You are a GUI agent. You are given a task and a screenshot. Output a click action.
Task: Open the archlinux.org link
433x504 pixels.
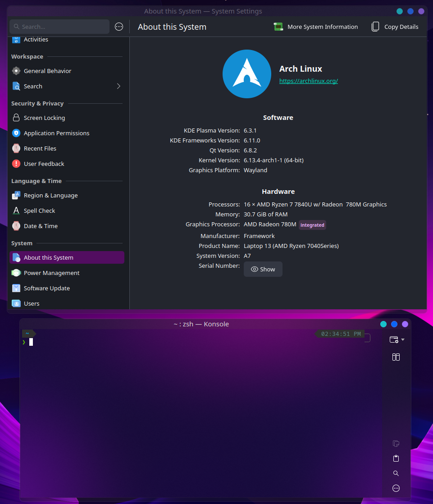tap(308, 81)
